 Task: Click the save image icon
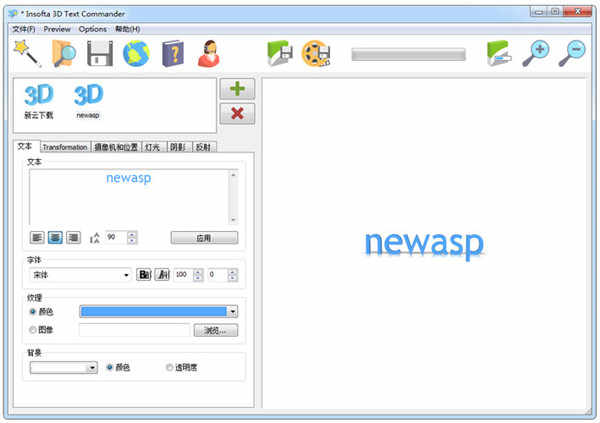pos(280,54)
